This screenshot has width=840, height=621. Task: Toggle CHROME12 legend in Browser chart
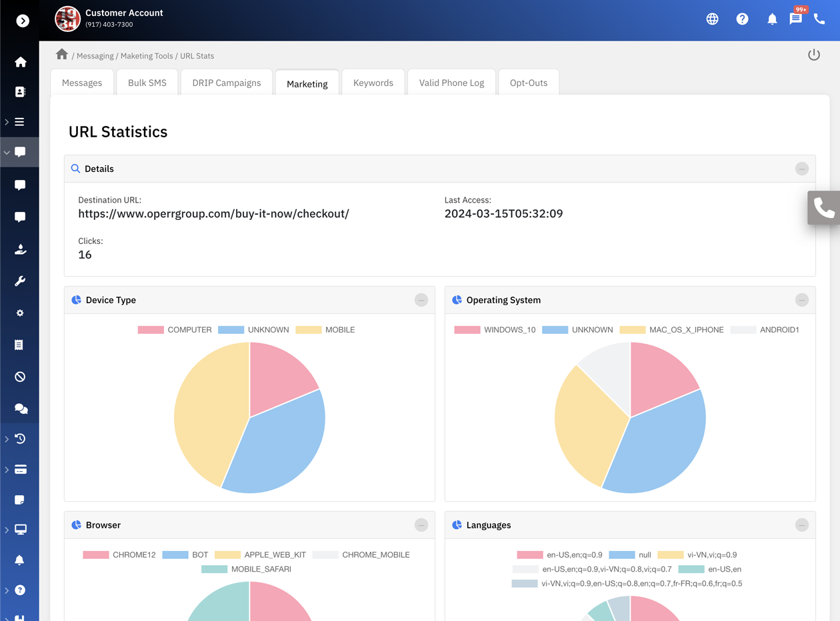point(119,554)
